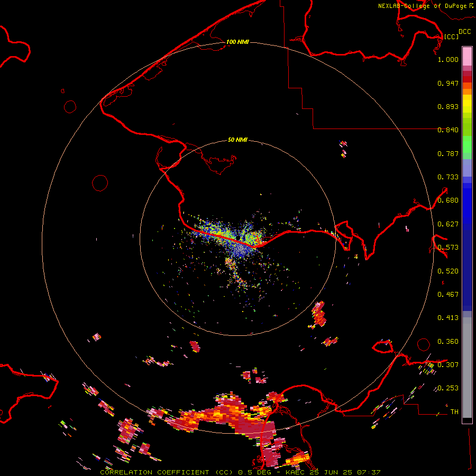
Task: Select the 1.000 value on the scale
Action: (448, 59)
